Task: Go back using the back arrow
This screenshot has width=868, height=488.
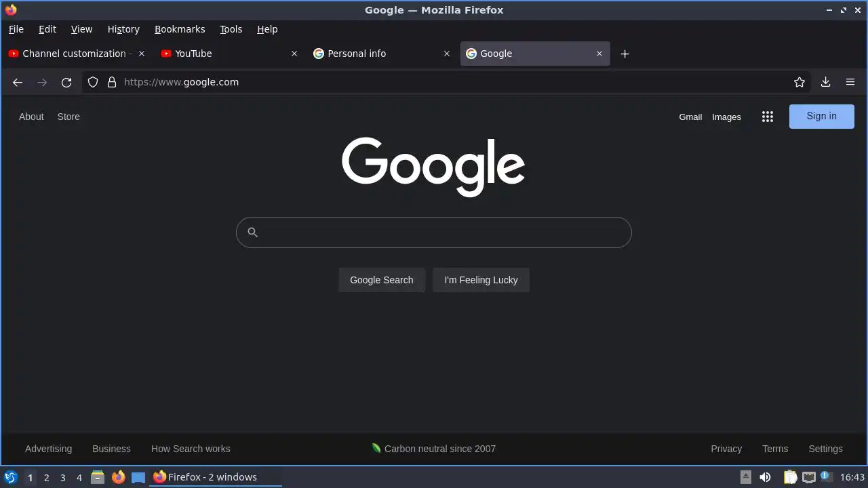Action: tap(18, 82)
